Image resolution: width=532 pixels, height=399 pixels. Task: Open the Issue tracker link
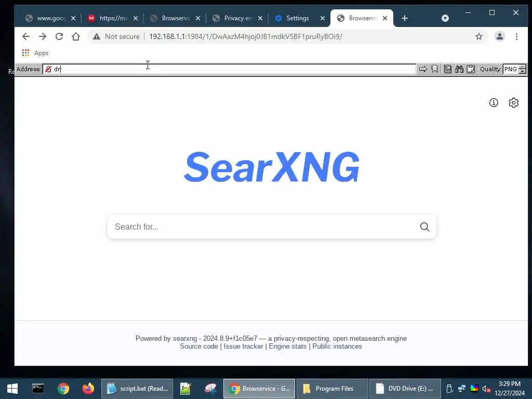coord(243,347)
